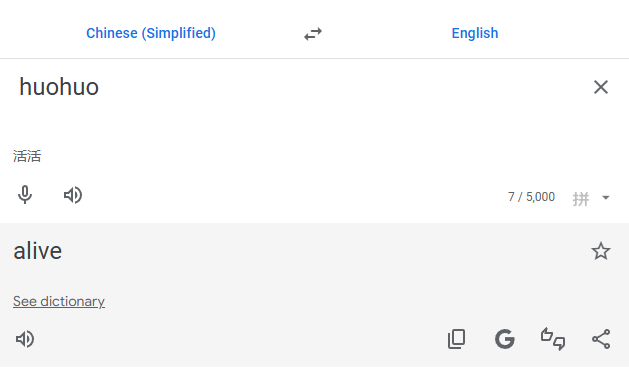Image resolution: width=629 pixels, height=368 pixels.
Task: Copy the translation to the clipboard
Action: tap(457, 339)
